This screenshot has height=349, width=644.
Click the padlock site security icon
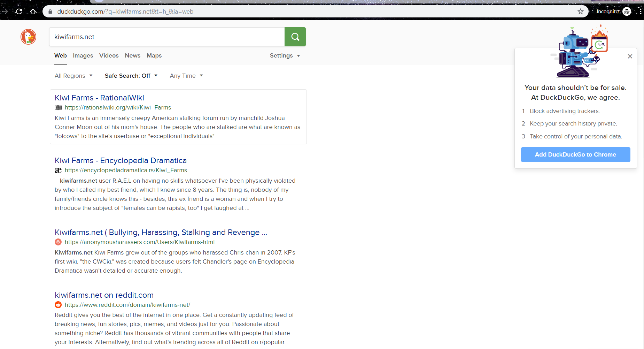tap(50, 12)
